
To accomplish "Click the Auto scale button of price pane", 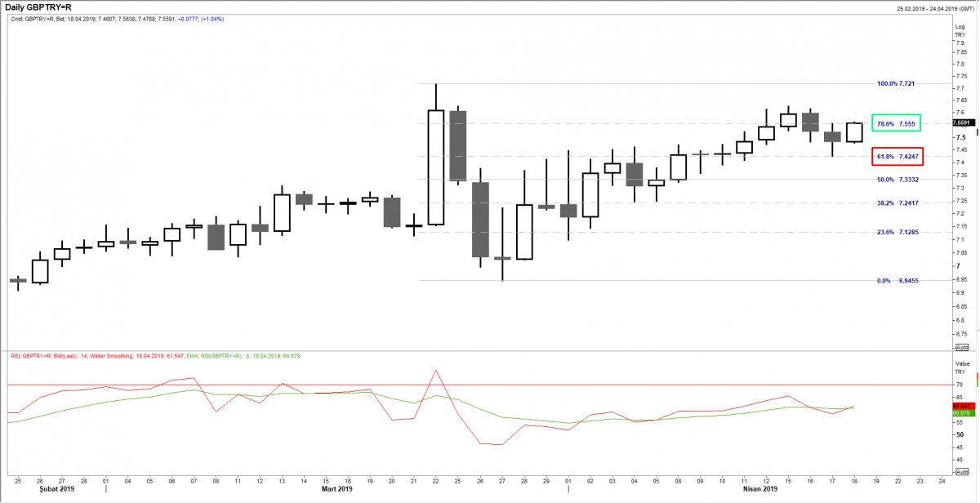I will pos(961,347).
